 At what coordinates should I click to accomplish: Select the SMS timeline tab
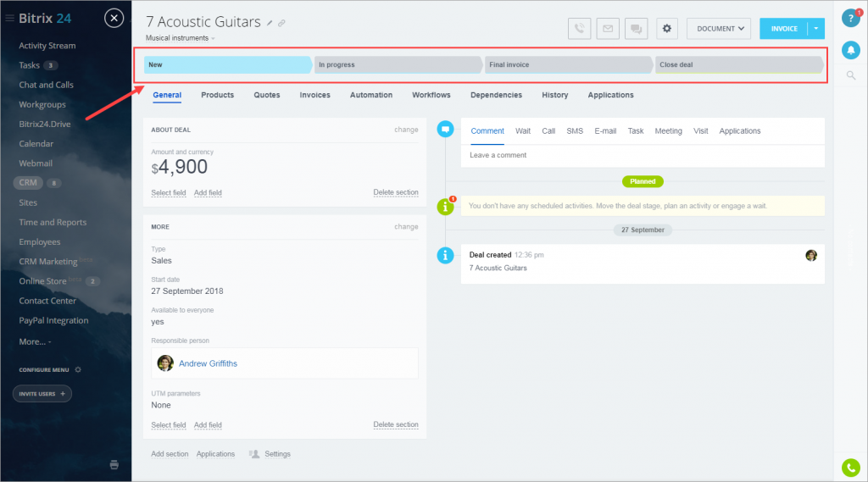point(575,131)
